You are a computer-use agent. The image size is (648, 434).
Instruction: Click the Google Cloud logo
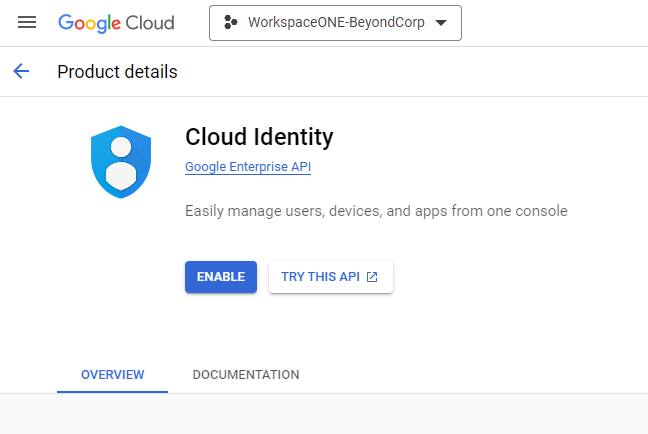[116, 22]
